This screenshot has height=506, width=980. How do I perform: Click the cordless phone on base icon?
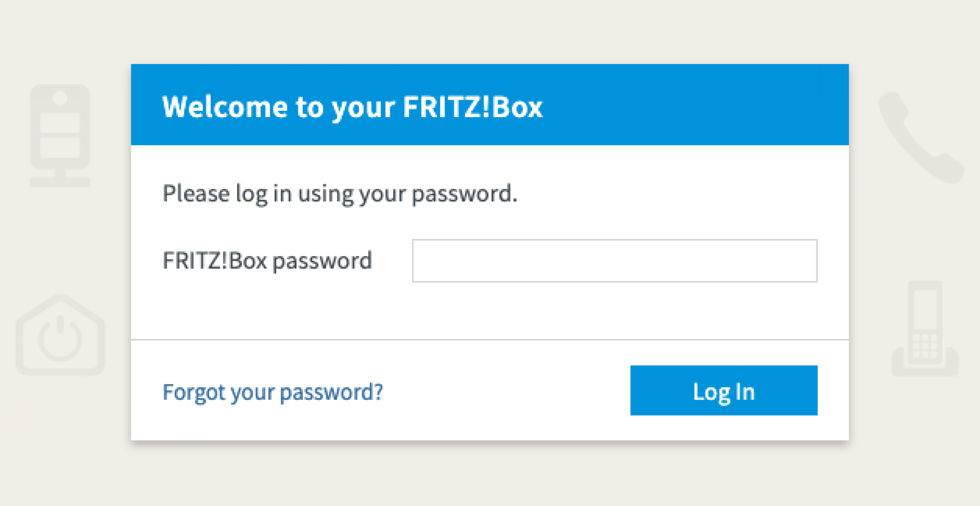pyautogui.click(x=925, y=329)
